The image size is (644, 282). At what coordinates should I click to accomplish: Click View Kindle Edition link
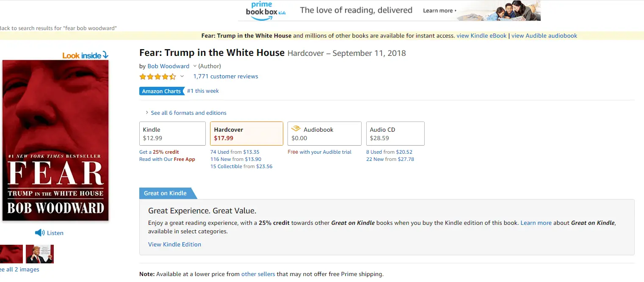(174, 244)
